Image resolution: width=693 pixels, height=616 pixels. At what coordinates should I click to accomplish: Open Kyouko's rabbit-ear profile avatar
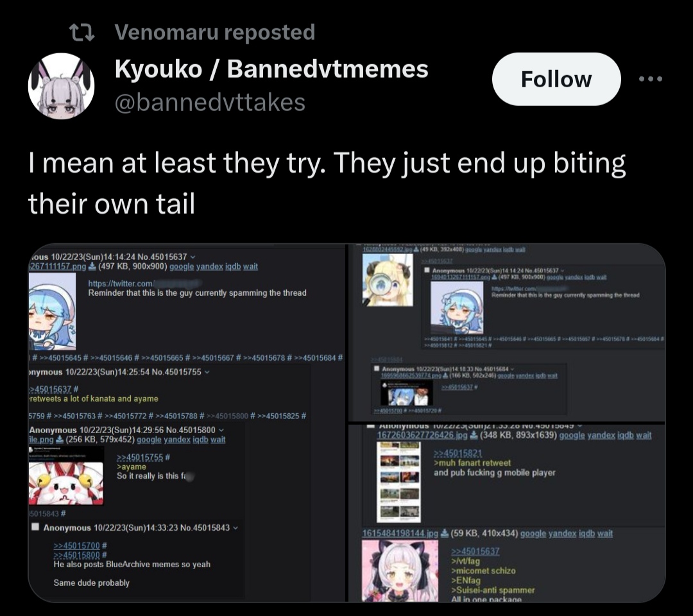click(61, 86)
